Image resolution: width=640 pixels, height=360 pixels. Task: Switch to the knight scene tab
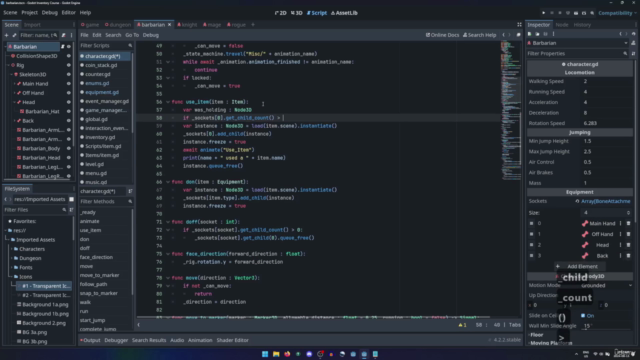pyautogui.click(x=187, y=24)
